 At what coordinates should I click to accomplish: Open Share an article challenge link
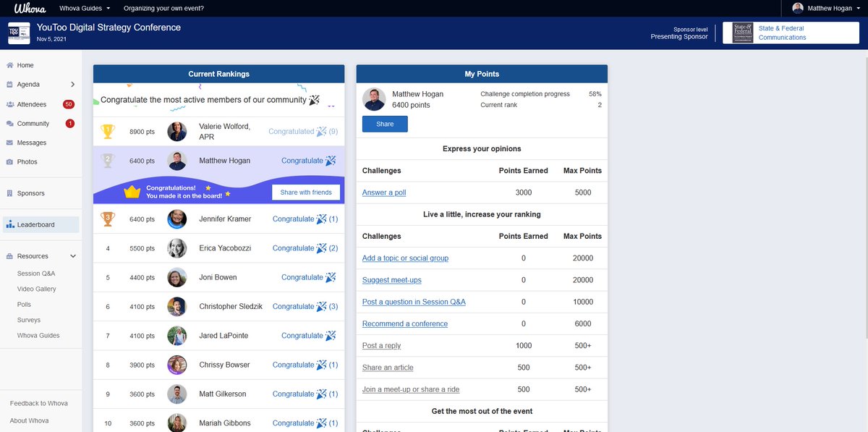coord(388,368)
